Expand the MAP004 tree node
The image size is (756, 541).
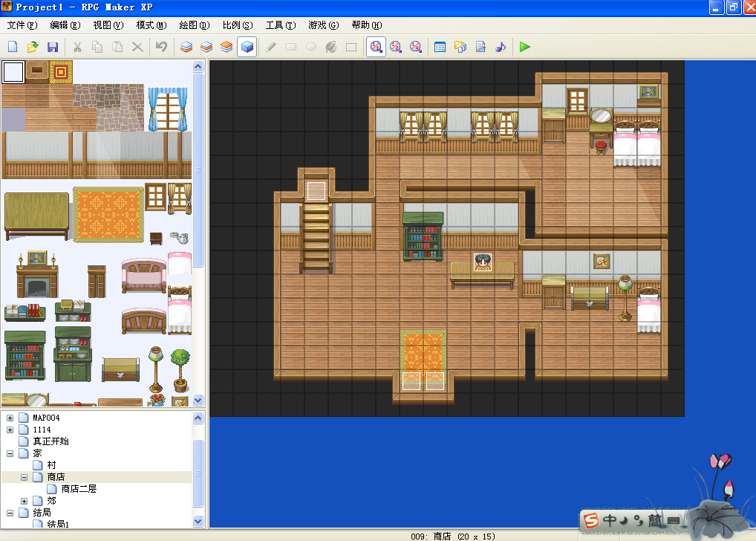click(x=10, y=418)
